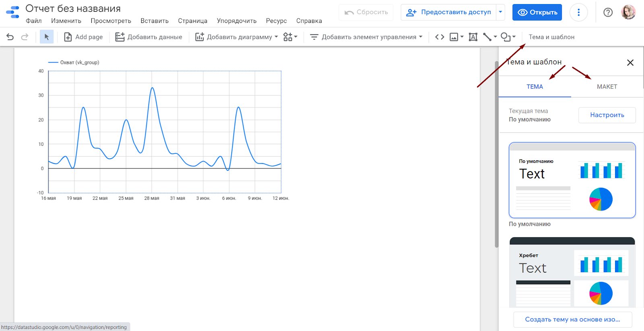Image resolution: width=644 pixels, height=331 pixels.
Task: Click the Настроить button
Action: (x=607, y=115)
